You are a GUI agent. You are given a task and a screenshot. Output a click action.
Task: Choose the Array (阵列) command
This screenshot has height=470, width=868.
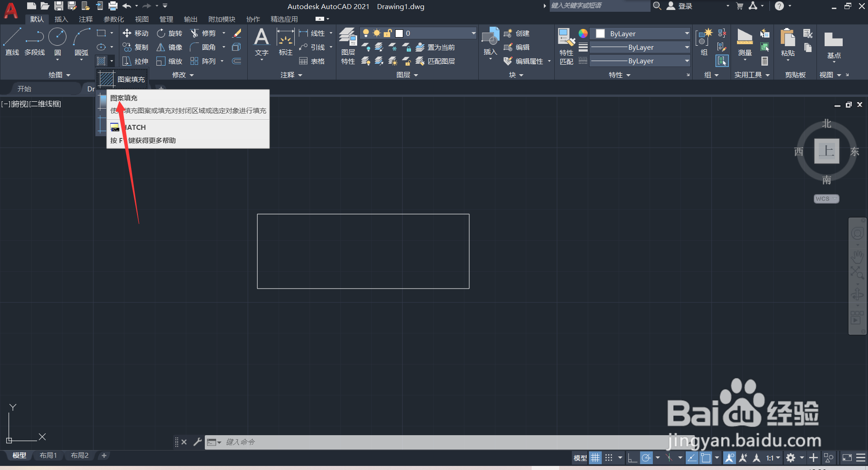click(x=203, y=61)
